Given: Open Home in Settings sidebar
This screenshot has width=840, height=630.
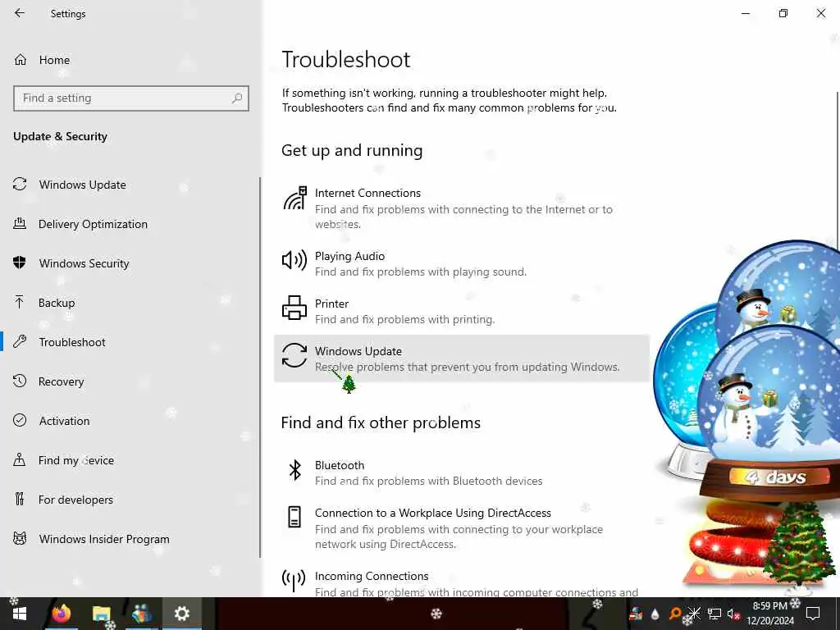Looking at the screenshot, I should click(54, 60).
